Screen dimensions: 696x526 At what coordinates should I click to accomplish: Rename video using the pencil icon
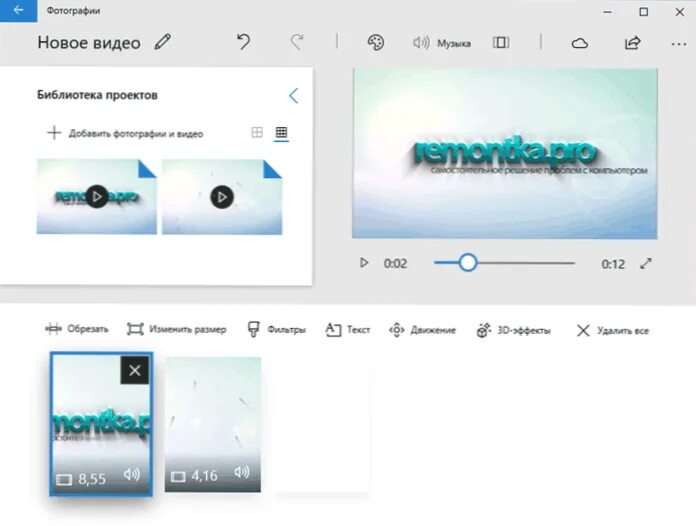click(x=162, y=42)
